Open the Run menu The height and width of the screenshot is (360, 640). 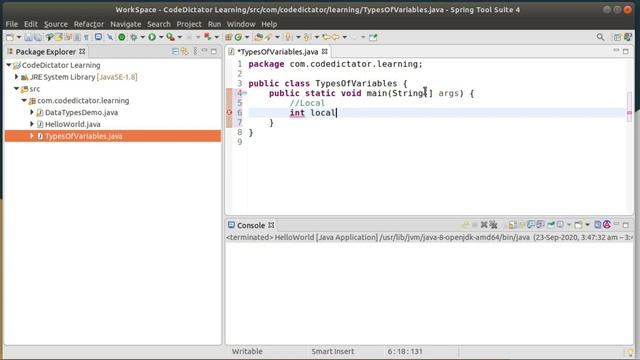coord(214,24)
